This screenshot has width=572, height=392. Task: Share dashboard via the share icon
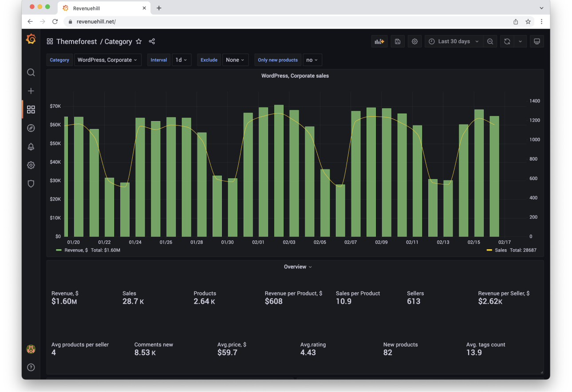(152, 41)
